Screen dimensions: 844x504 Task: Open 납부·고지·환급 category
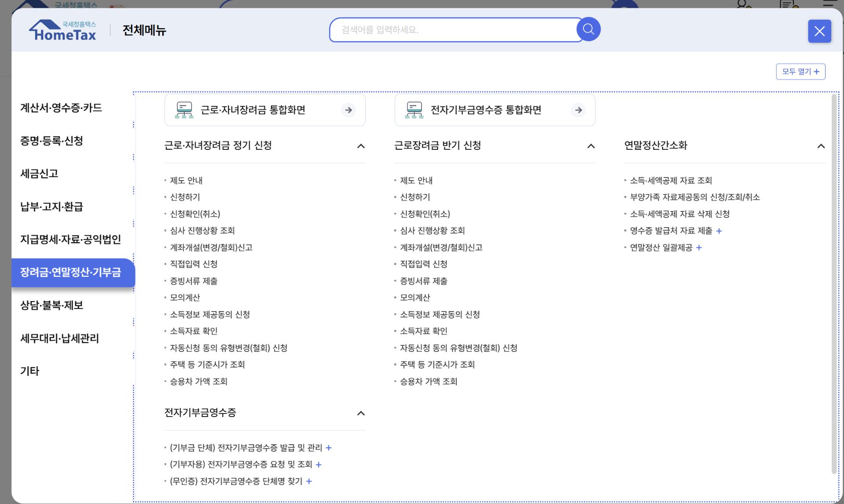coord(51,207)
